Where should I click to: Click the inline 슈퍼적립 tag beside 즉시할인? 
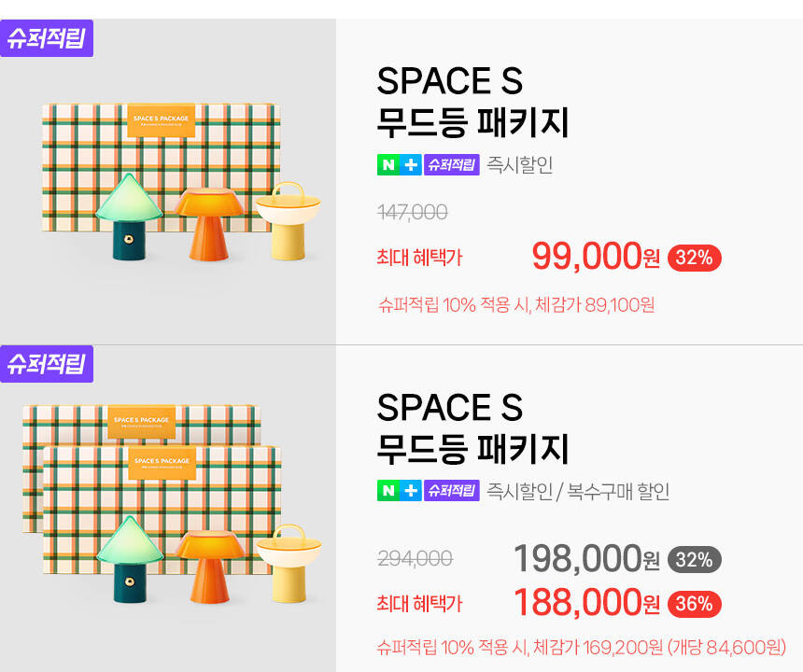452,165
